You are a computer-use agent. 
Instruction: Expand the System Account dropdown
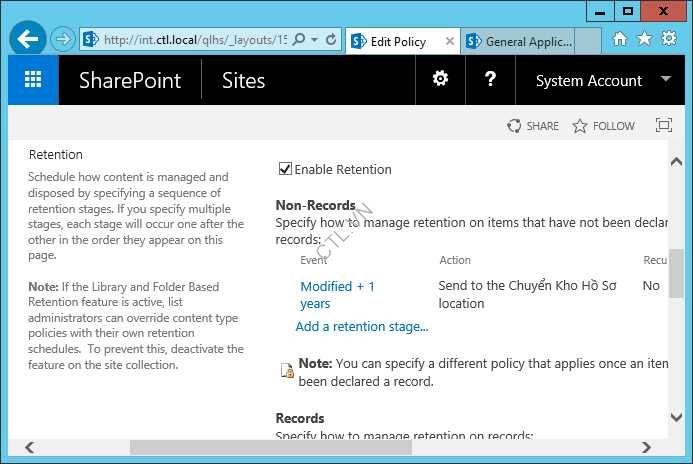pos(667,80)
